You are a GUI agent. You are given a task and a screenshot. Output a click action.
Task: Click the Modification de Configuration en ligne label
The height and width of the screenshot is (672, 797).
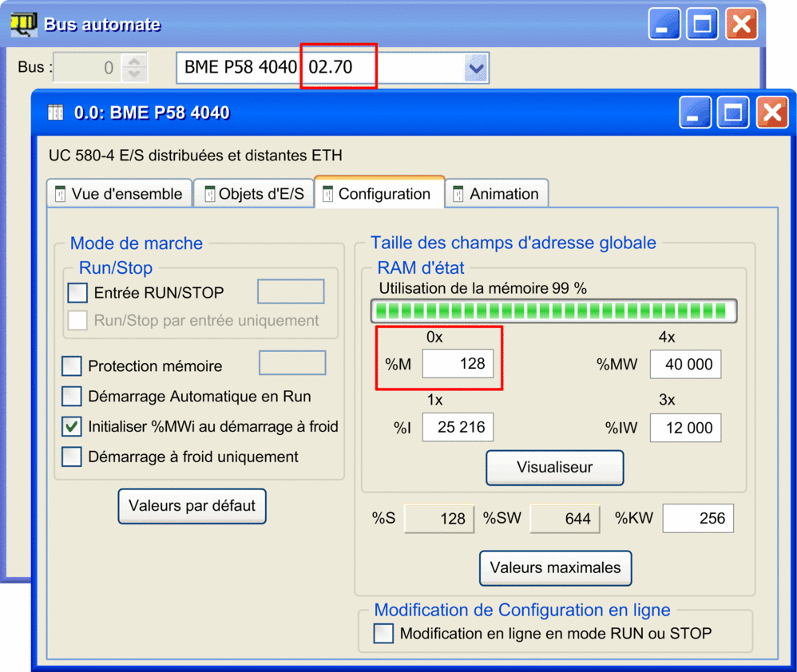click(x=522, y=610)
